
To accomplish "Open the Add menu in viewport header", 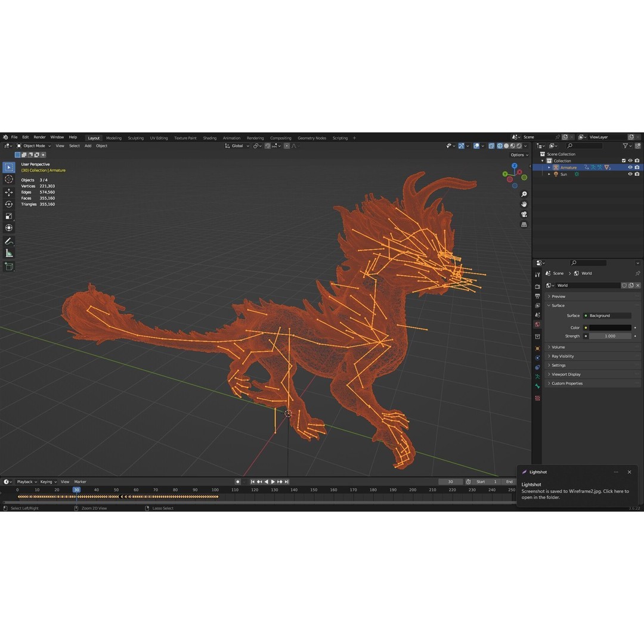I will (x=88, y=146).
